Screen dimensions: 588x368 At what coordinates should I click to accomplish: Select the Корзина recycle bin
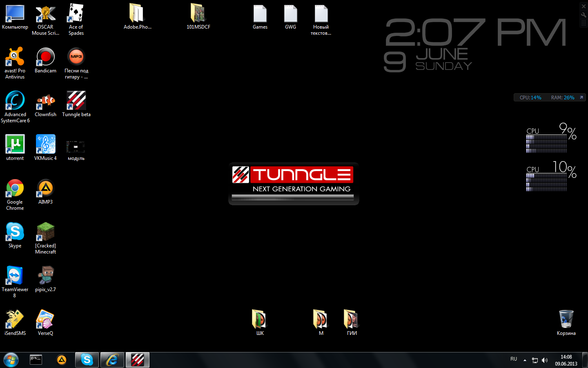coord(566,323)
